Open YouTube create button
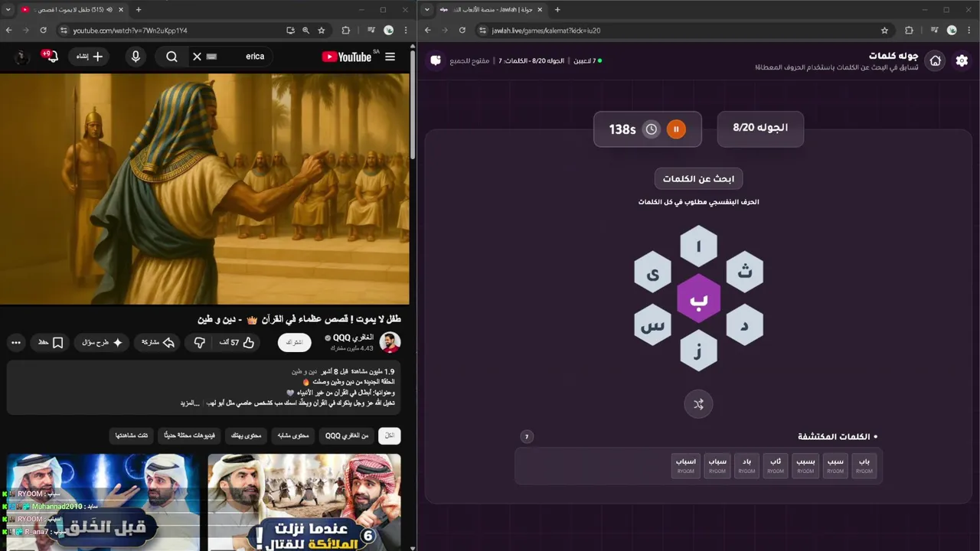 click(89, 57)
